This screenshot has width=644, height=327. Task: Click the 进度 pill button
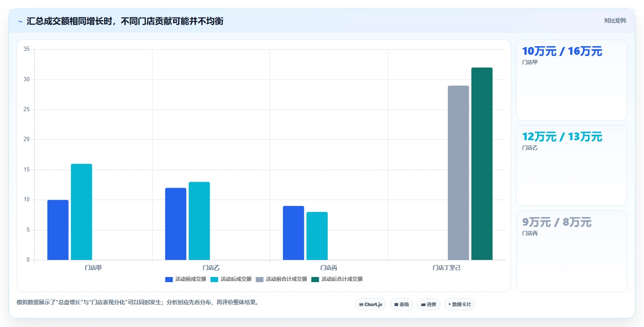(x=428, y=304)
